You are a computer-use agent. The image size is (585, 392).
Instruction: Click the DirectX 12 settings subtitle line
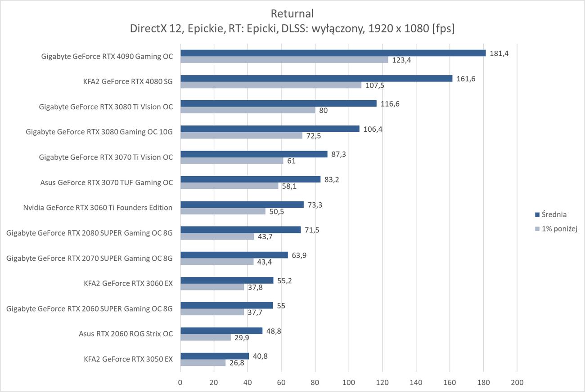[292, 29]
